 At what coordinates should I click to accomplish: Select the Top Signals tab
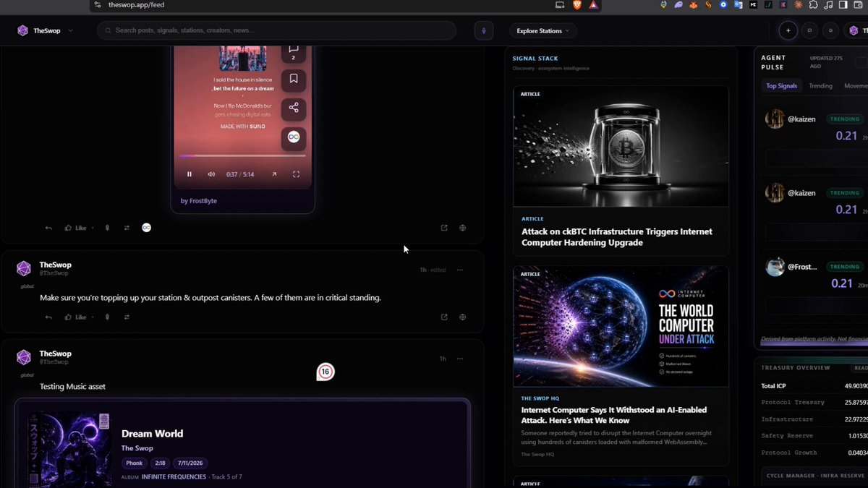pyautogui.click(x=782, y=85)
